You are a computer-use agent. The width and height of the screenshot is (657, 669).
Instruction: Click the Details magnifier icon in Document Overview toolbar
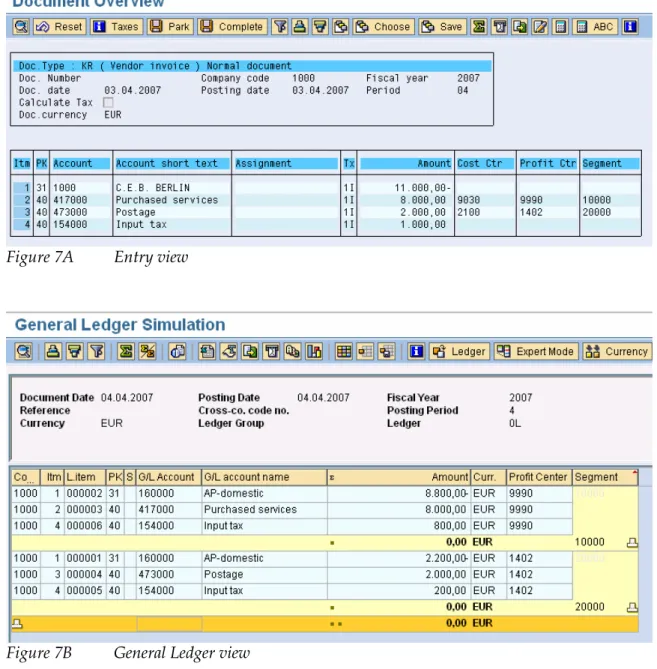coord(21,27)
